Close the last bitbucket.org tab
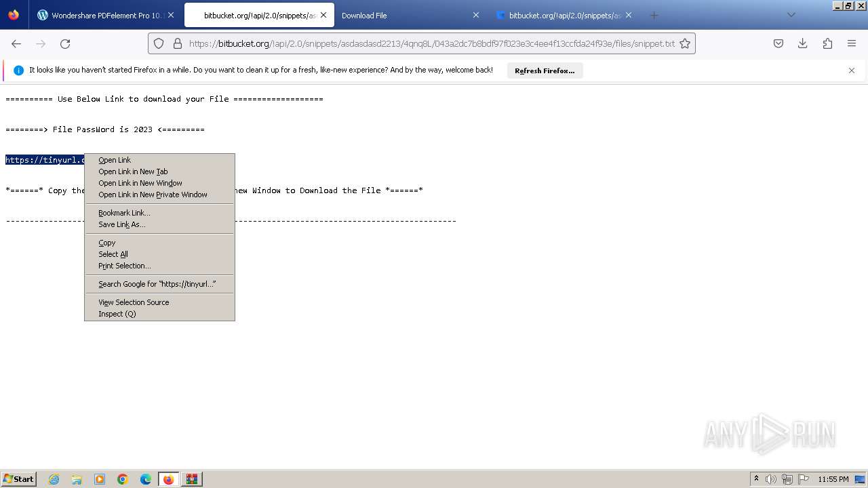 (x=629, y=15)
